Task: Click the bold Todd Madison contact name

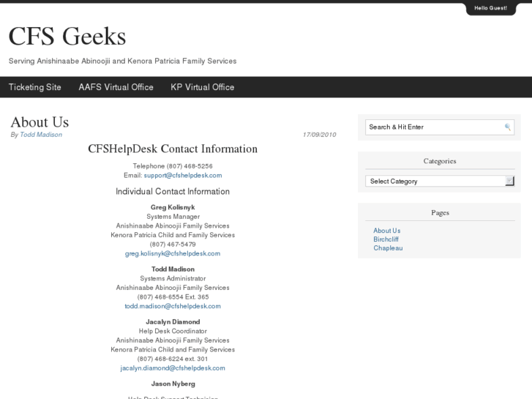Action: click(x=173, y=269)
